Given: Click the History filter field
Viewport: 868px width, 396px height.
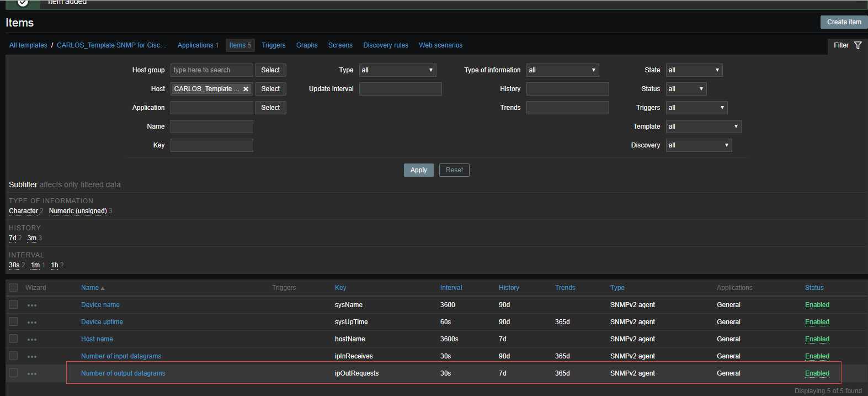Looking at the screenshot, I should tap(568, 89).
